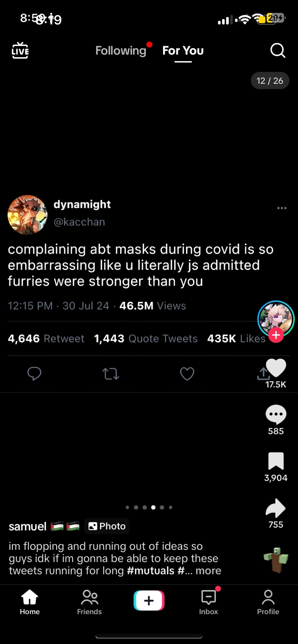Open the creator's avatar on the right side
Screen dimensions: 298x644
point(276,319)
